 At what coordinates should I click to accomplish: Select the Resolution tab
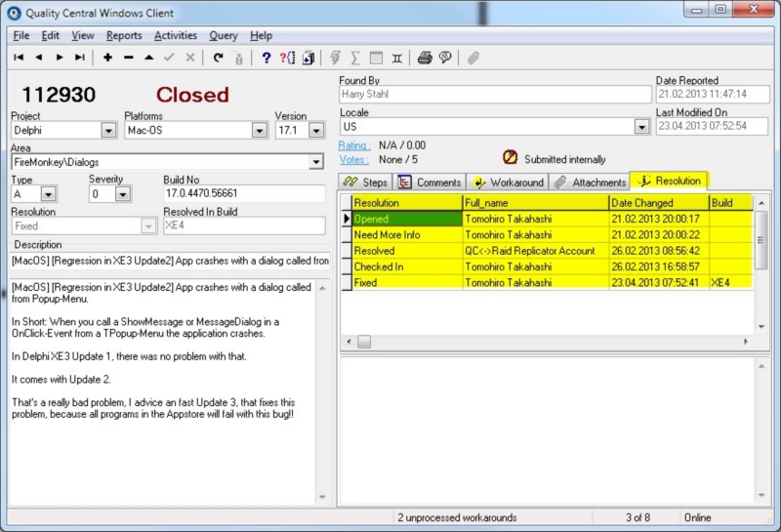coord(670,181)
